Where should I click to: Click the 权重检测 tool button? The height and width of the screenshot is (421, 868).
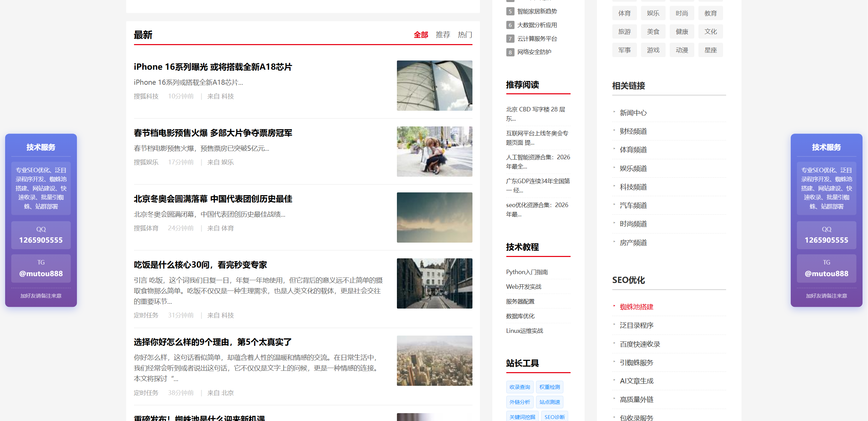[549, 387]
